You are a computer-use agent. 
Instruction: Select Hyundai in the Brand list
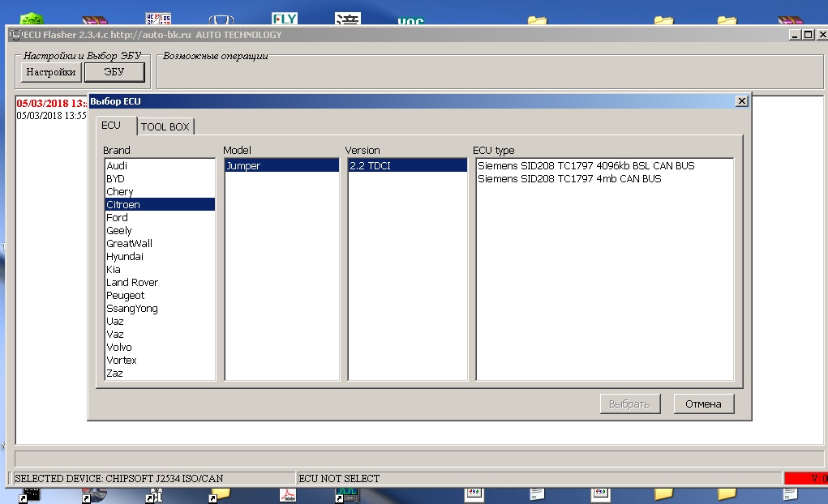point(160,257)
